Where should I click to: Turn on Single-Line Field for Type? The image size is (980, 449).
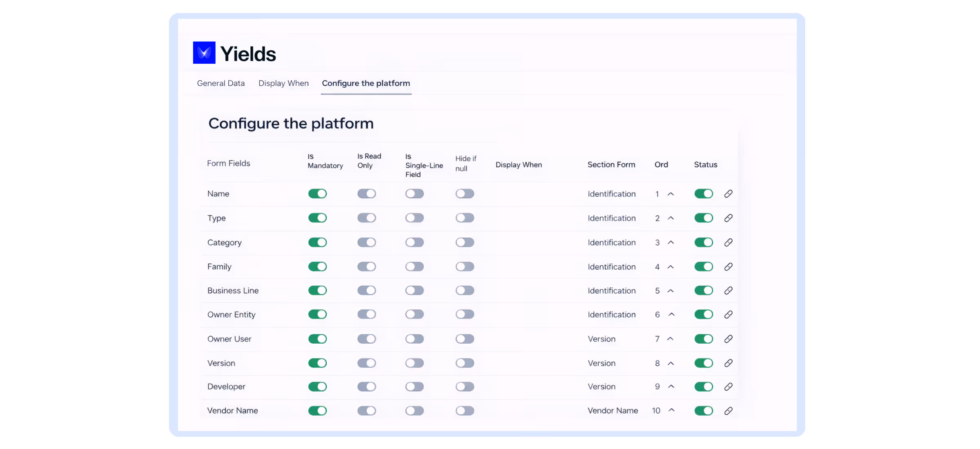[414, 218]
